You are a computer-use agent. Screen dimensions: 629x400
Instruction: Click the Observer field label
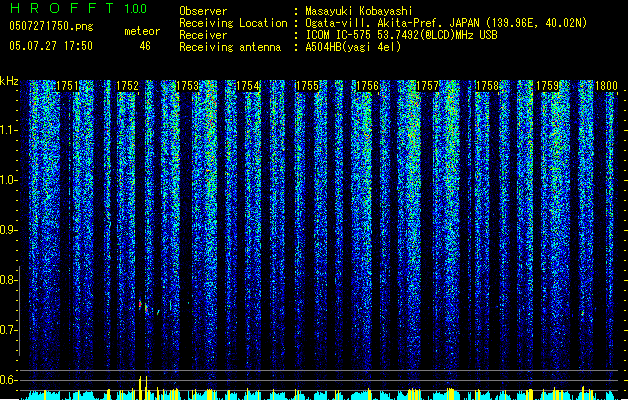click(x=203, y=11)
